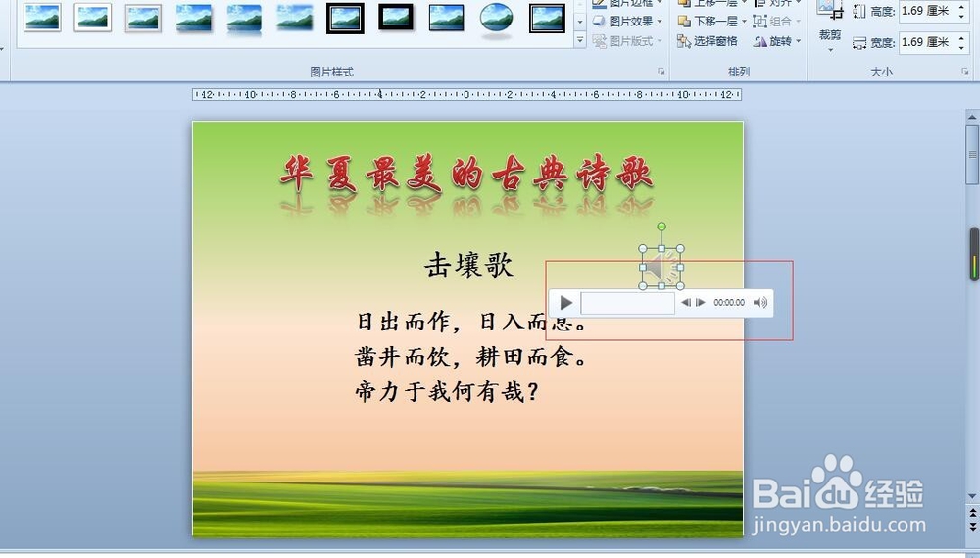Click the slide title 华夏最美的古典诗歌
980x558 pixels.
tap(466, 174)
